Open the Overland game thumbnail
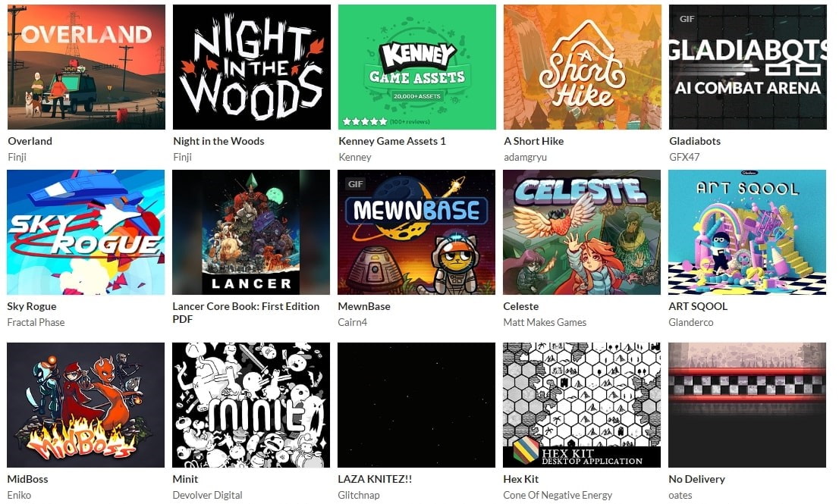 click(x=86, y=67)
